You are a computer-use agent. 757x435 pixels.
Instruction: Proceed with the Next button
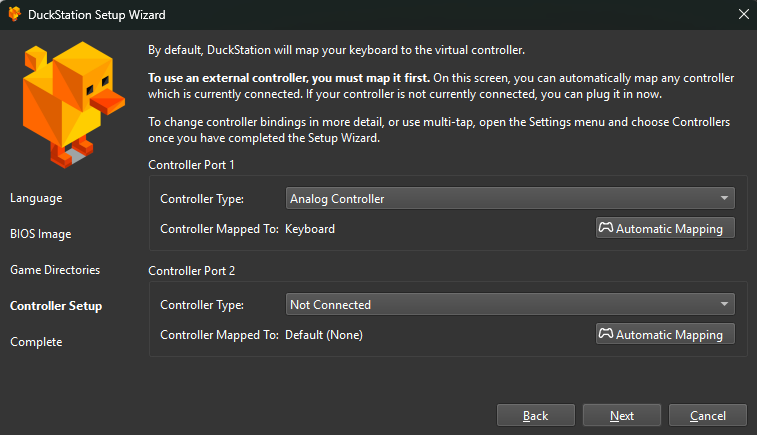622,415
